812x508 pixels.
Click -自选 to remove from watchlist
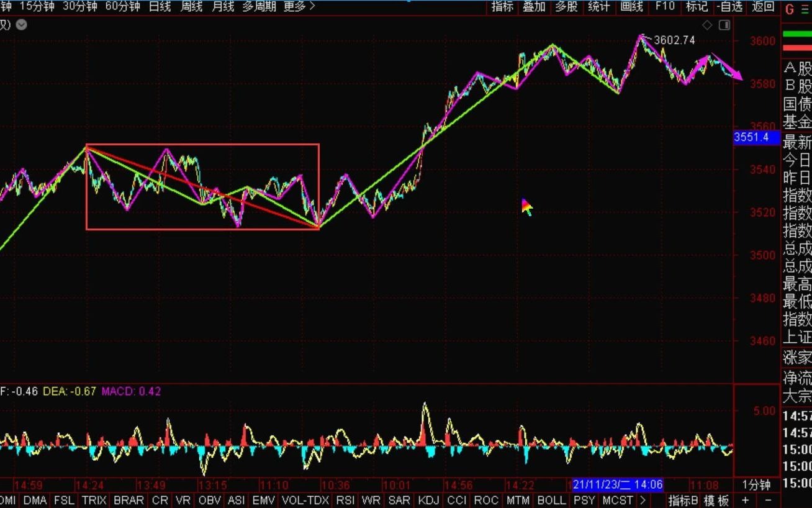point(729,7)
